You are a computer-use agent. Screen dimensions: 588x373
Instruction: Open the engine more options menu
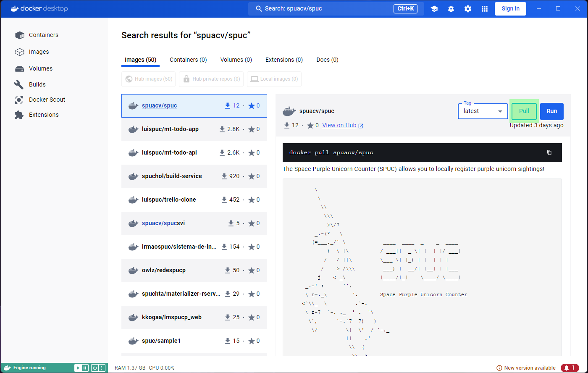point(101,368)
